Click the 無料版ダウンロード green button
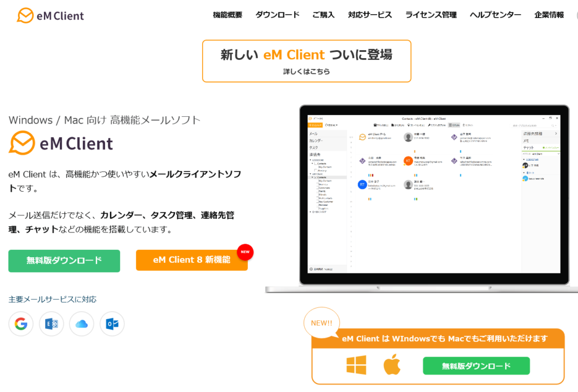The height and width of the screenshot is (392, 578). [x=64, y=261]
